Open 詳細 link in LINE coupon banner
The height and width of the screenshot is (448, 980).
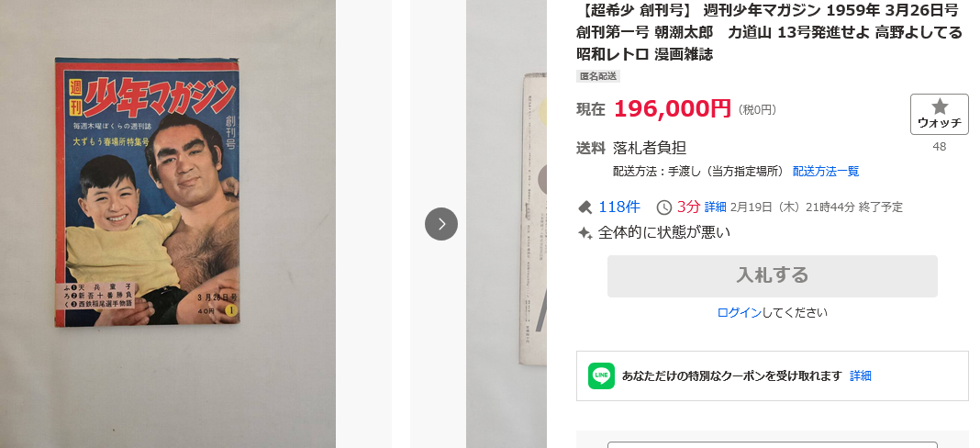(x=860, y=376)
